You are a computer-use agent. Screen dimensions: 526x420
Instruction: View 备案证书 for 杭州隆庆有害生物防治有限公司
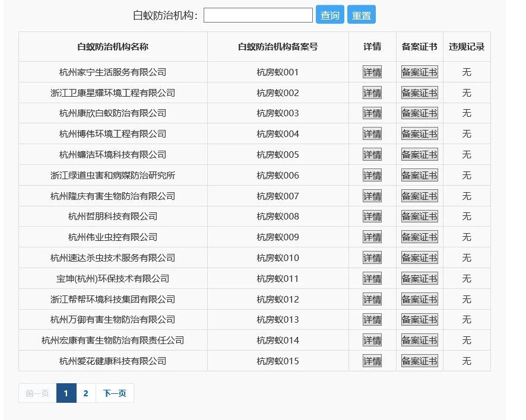[x=419, y=196]
